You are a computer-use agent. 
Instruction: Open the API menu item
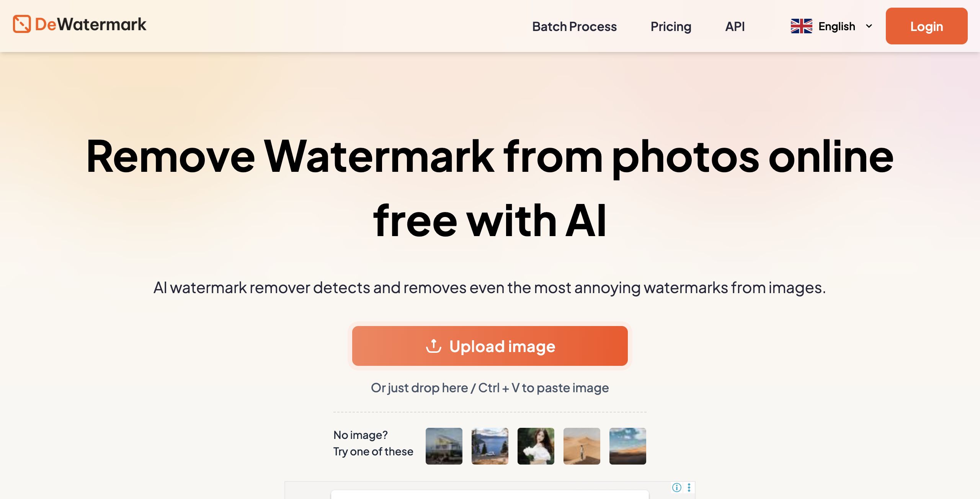(x=735, y=26)
